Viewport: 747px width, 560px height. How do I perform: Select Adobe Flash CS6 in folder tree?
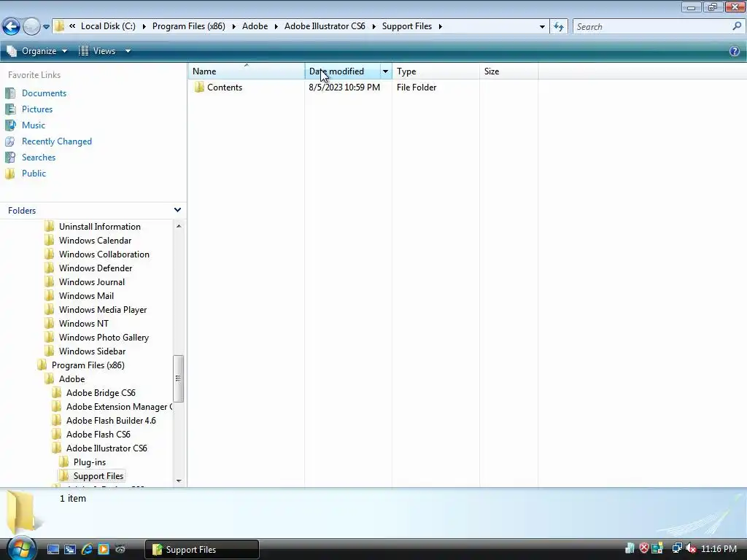coord(98,435)
